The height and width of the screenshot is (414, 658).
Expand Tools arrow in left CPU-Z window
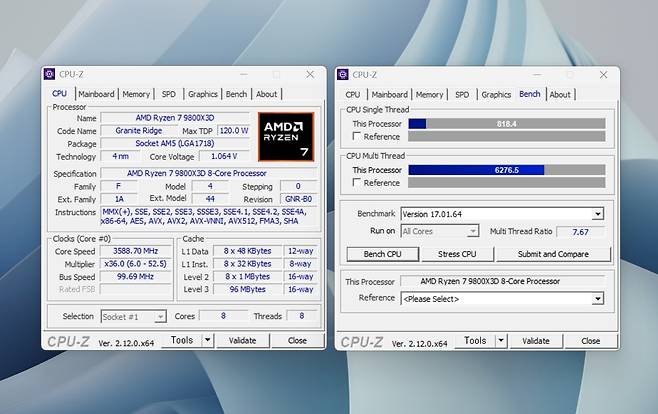(207, 340)
